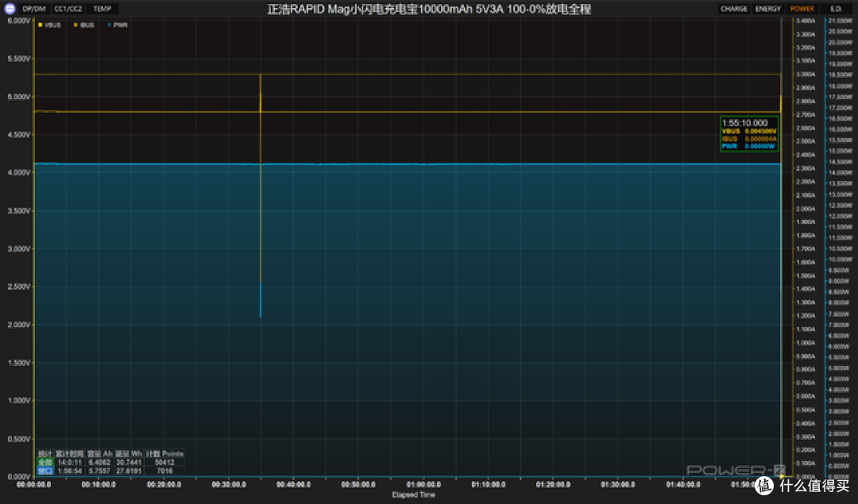This screenshot has width=858, height=504.
Task: Click the 3.000A current axis label
Action: (x=805, y=75)
